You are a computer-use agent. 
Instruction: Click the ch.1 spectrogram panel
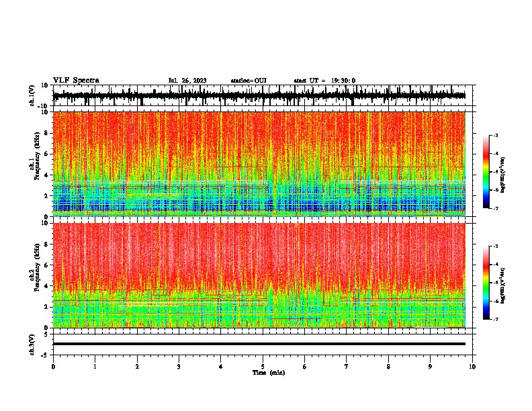[x=259, y=164]
